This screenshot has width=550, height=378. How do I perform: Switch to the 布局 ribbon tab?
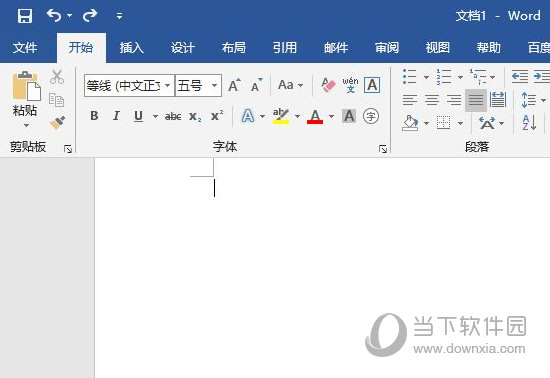234,47
